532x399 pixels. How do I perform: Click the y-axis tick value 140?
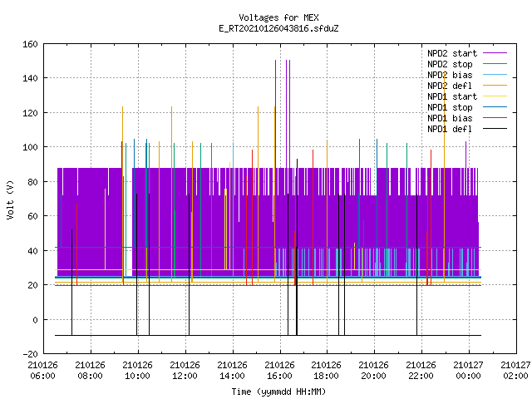(31, 78)
